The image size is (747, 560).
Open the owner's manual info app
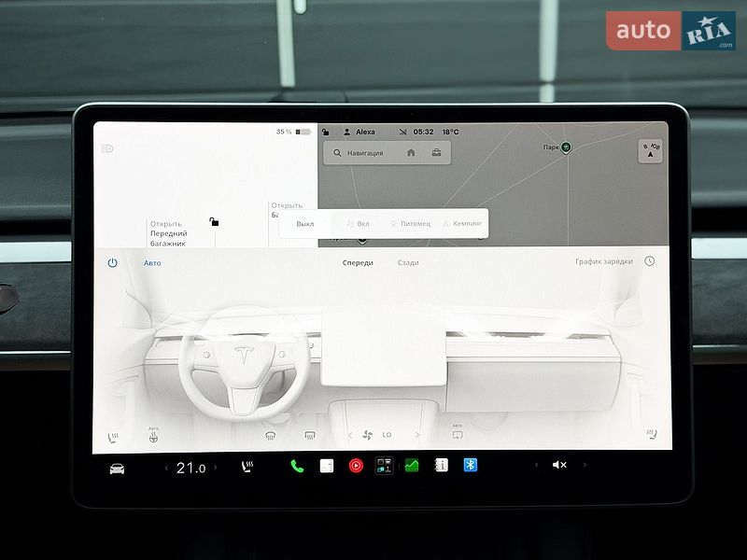tap(441, 465)
